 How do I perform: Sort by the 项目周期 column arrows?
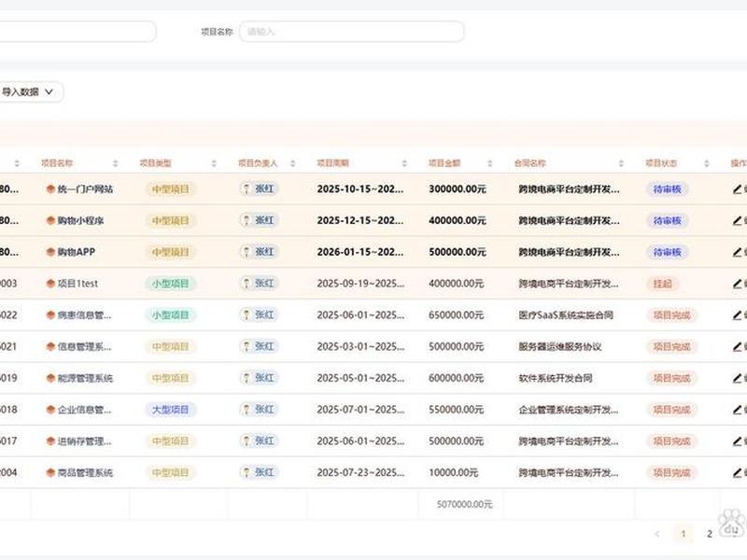click(404, 163)
